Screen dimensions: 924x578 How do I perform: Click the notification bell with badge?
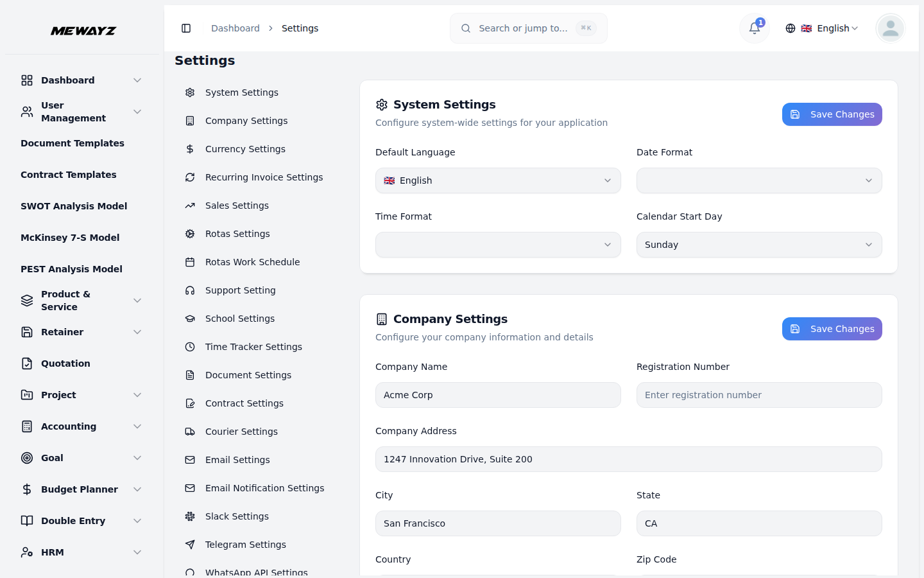tap(754, 28)
